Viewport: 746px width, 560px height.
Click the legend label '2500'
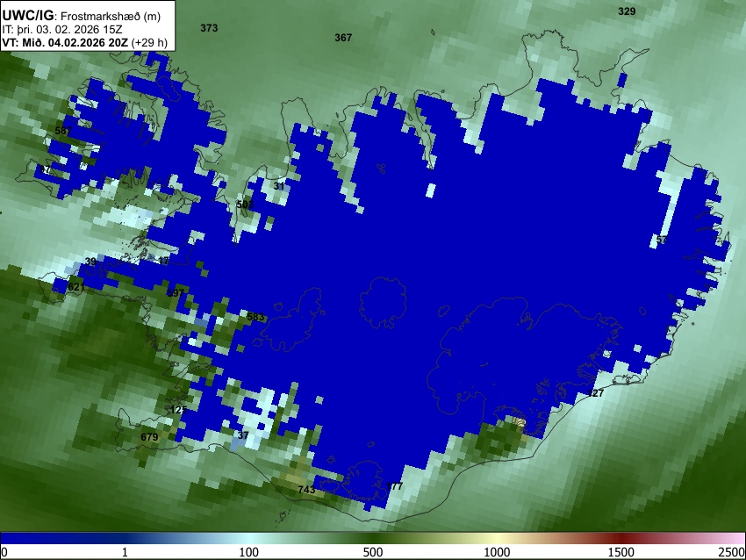click(732, 552)
